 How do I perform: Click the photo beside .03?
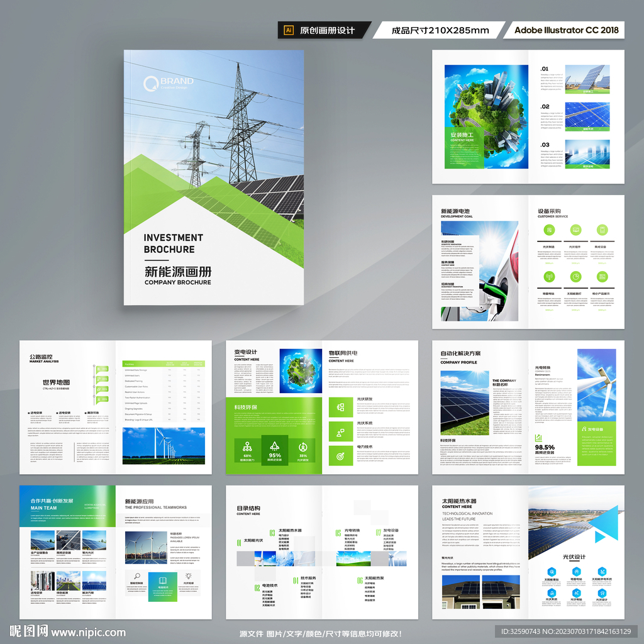click(x=587, y=154)
